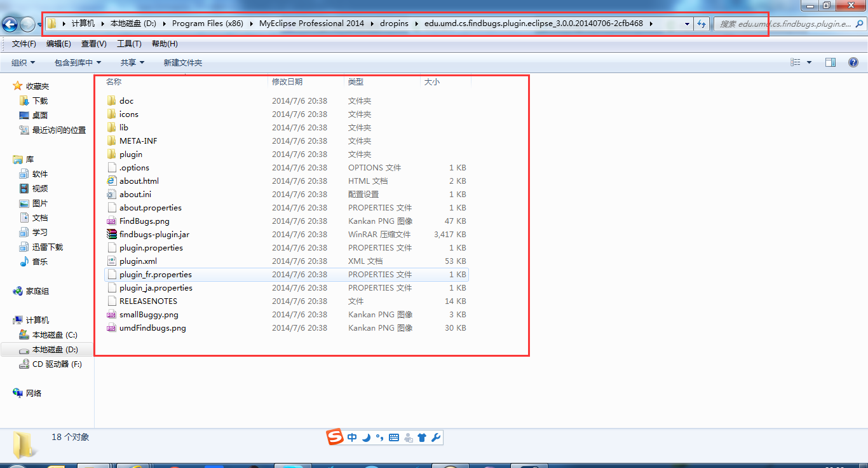Toggle half/full width moon icon on the Sogou bar

tap(366, 437)
